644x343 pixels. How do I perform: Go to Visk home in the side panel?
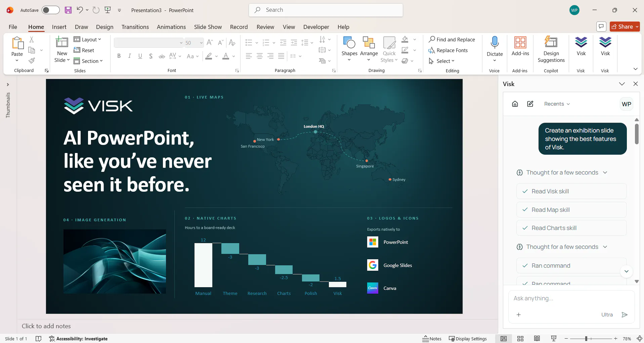click(515, 104)
